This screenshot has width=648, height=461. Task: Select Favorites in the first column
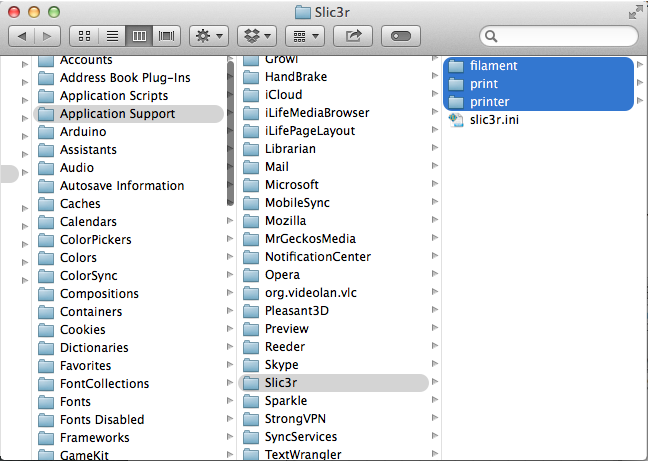128,366
